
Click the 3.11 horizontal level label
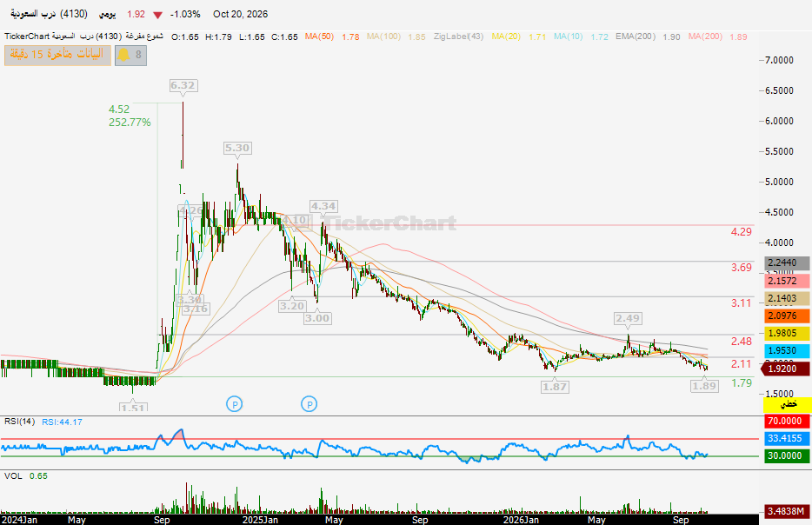(x=741, y=303)
